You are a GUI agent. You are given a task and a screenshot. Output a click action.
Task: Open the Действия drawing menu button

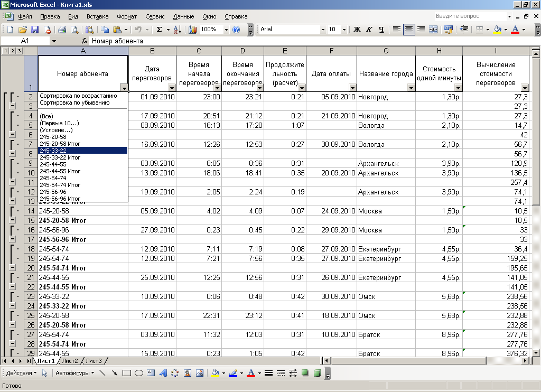tap(21, 373)
